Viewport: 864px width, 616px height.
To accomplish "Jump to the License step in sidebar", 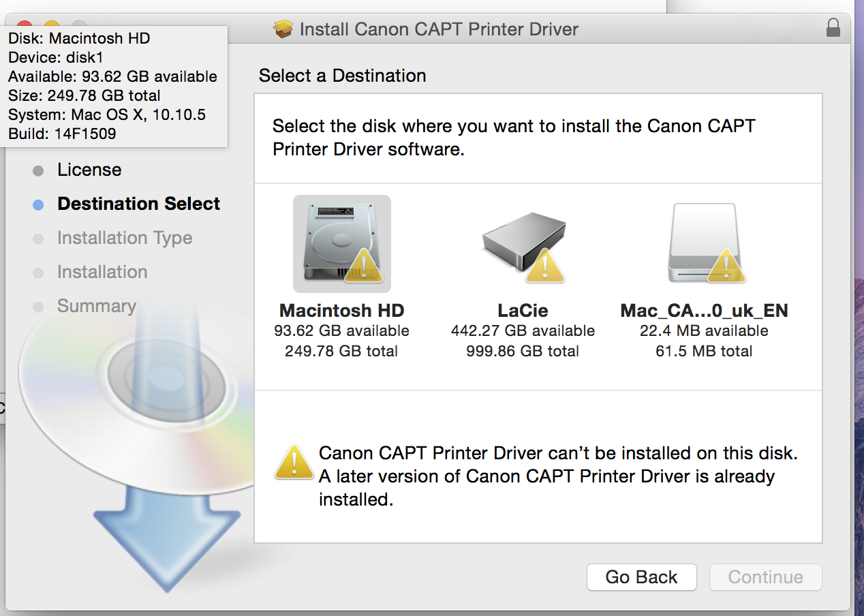I will click(x=89, y=170).
